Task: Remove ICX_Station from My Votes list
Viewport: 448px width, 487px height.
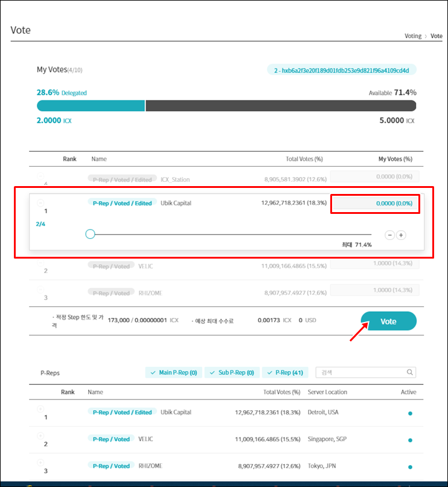Action: pyautogui.click(x=40, y=176)
